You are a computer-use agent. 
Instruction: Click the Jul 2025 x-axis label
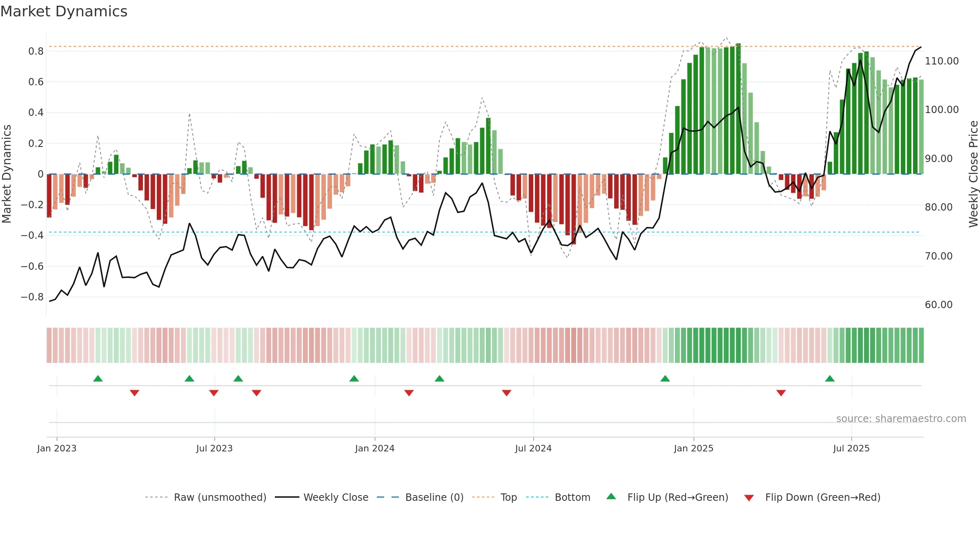click(x=851, y=448)
